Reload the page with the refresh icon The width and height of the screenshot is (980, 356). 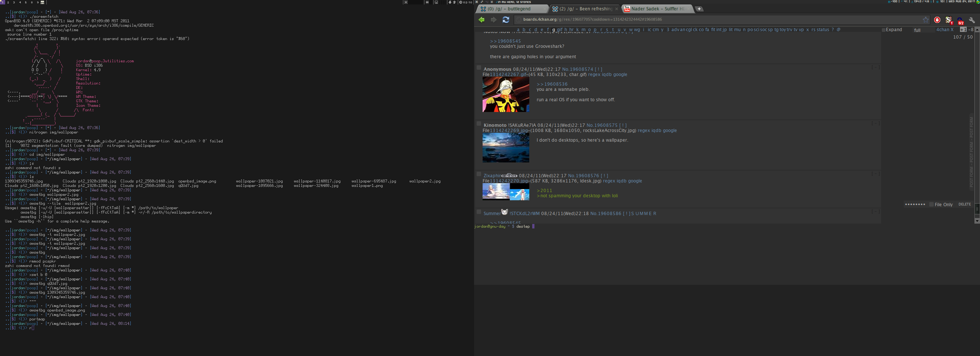[506, 20]
